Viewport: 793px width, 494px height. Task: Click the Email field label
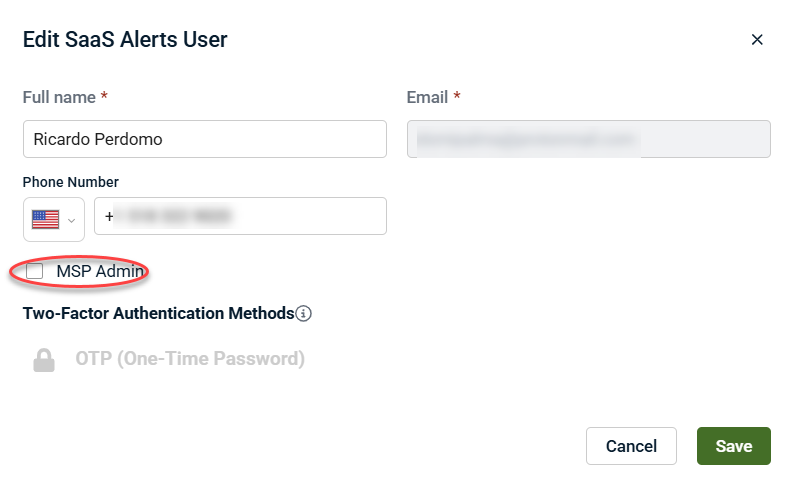(427, 97)
